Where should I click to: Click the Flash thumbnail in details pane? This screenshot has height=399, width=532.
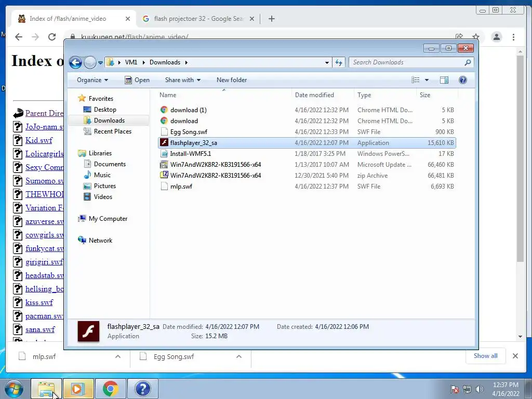(88, 331)
